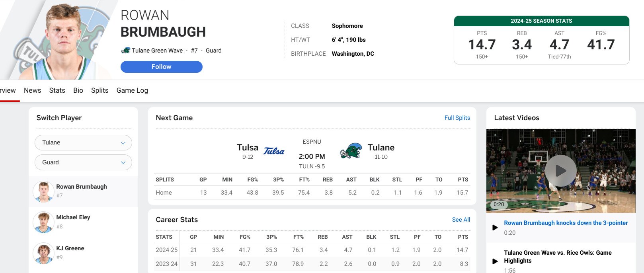Image resolution: width=644 pixels, height=273 pixels.
Task: Click Rowan Brumbaugh's avatar in Switch Player
Action: [x=43, y=191]
